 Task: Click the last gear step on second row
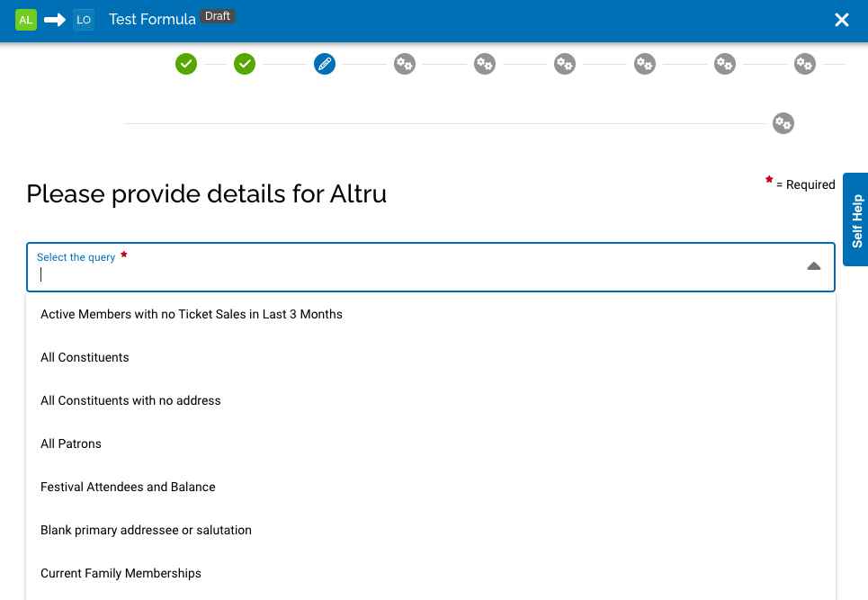[x=783, y=123]
